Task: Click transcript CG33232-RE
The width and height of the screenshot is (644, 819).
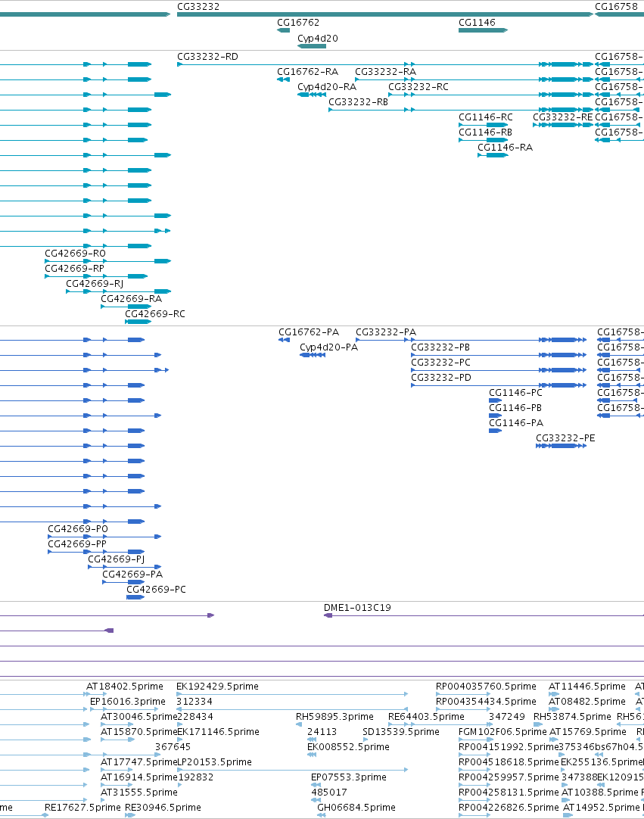Action: (x=563, y=125)
